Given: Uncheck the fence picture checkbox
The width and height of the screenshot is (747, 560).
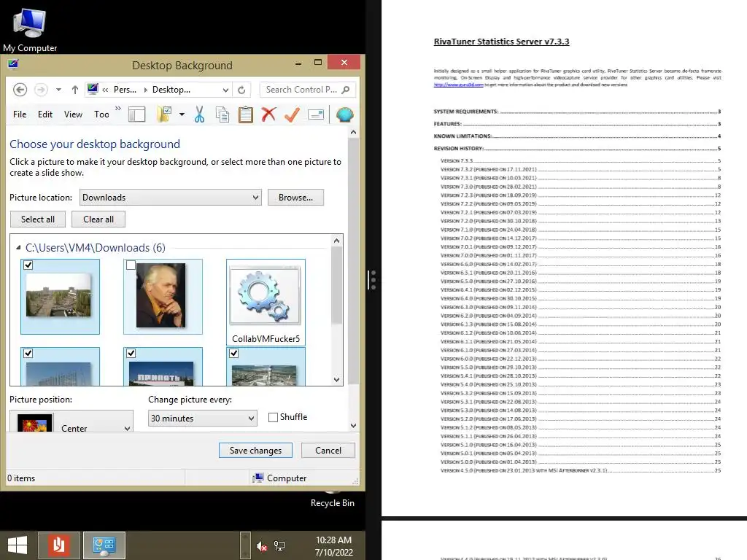Looking at the screenshot, I should [x=28, y=353].
